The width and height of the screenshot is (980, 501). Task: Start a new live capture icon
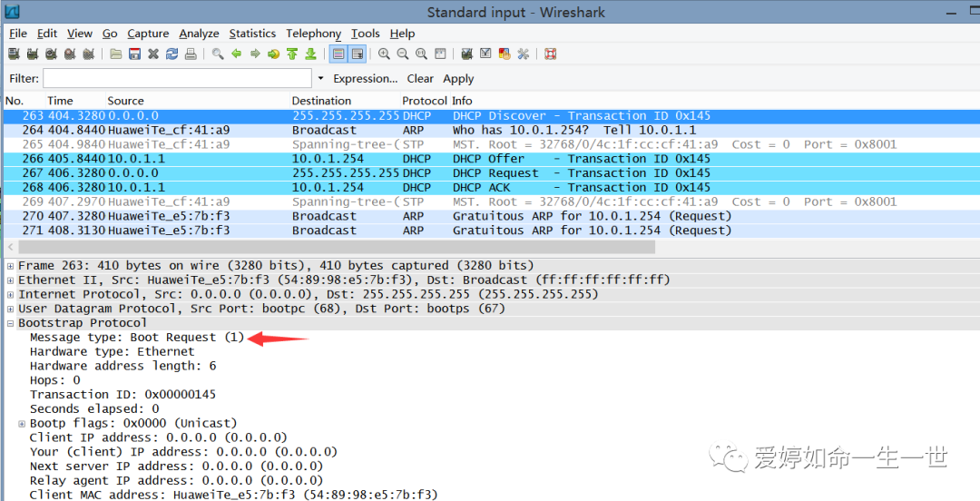[51, 54]
